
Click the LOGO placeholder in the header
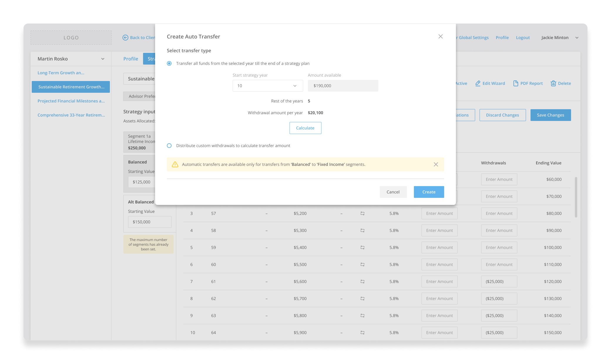coord(71,38)
